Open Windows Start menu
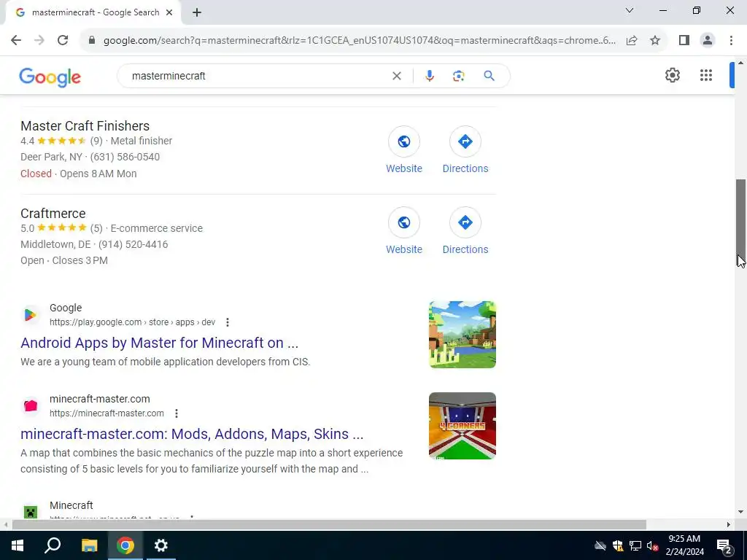 18,545
